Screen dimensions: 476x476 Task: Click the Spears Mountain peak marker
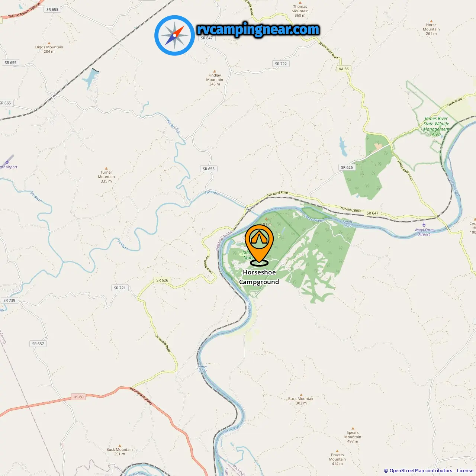(x=353, y=428)
